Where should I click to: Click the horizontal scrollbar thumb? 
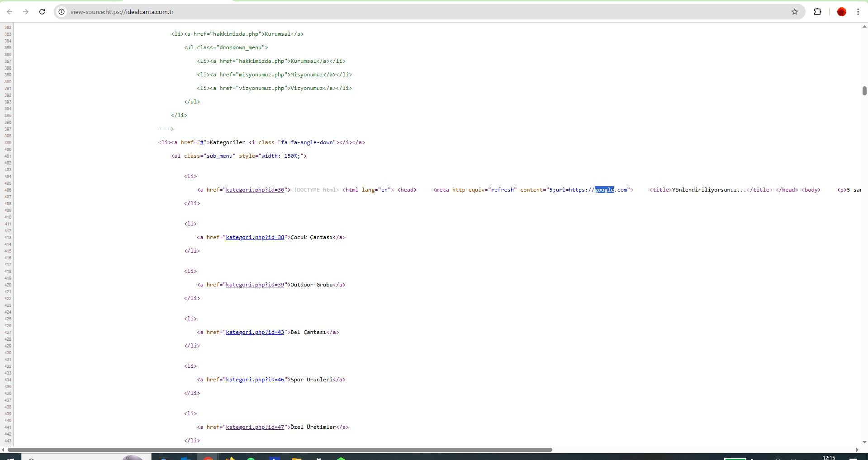coord(280,450)
